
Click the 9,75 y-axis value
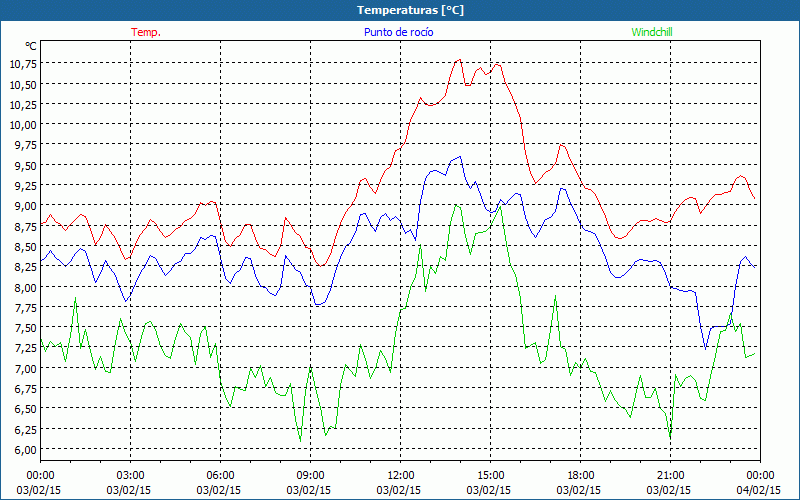click(x=25, y=145)
